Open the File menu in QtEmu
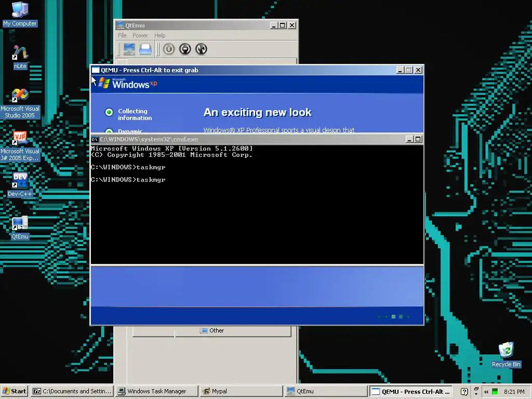The height and width of the screenshot is (399, 532). click(122, 35)
